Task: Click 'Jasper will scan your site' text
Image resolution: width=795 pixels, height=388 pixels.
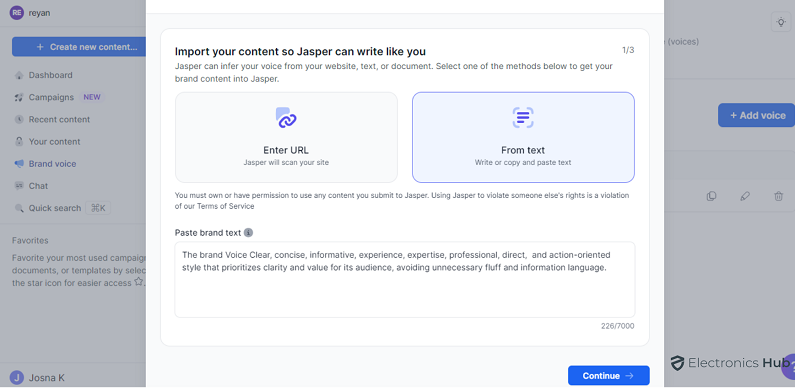Action: click(x=286, y=162)
